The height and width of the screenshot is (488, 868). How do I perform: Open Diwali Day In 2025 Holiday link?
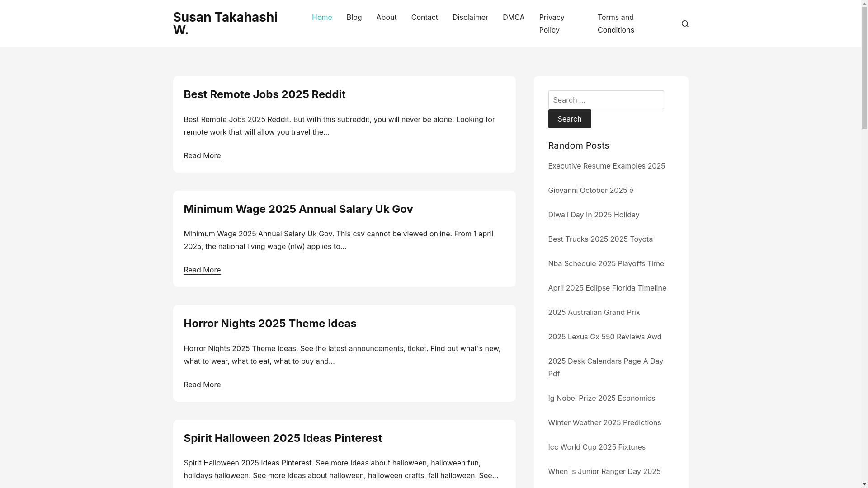(594, 215)
